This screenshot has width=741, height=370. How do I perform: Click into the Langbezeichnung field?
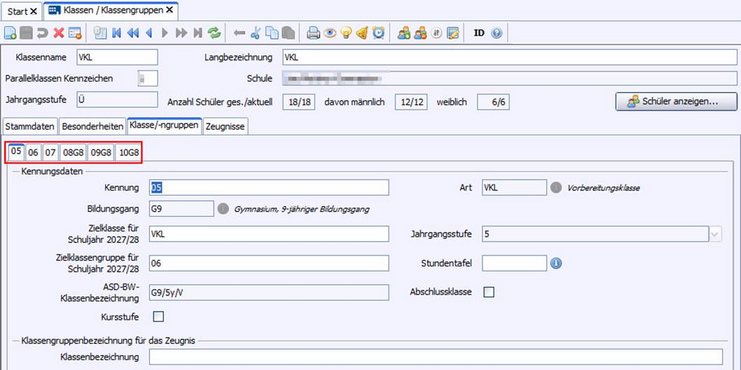pyautogui.click(x=509, y=57)
